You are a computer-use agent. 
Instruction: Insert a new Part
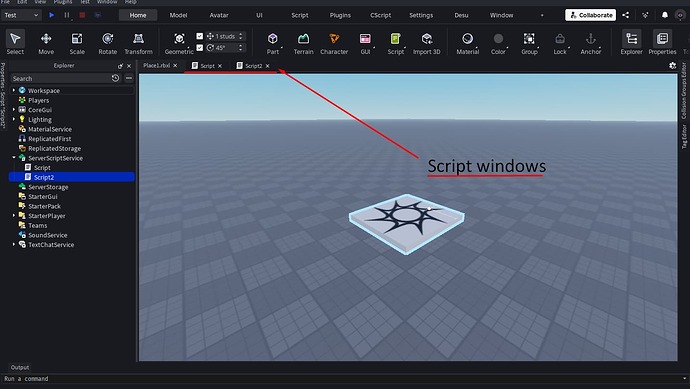pyautogui.click(x=272, y=43)
